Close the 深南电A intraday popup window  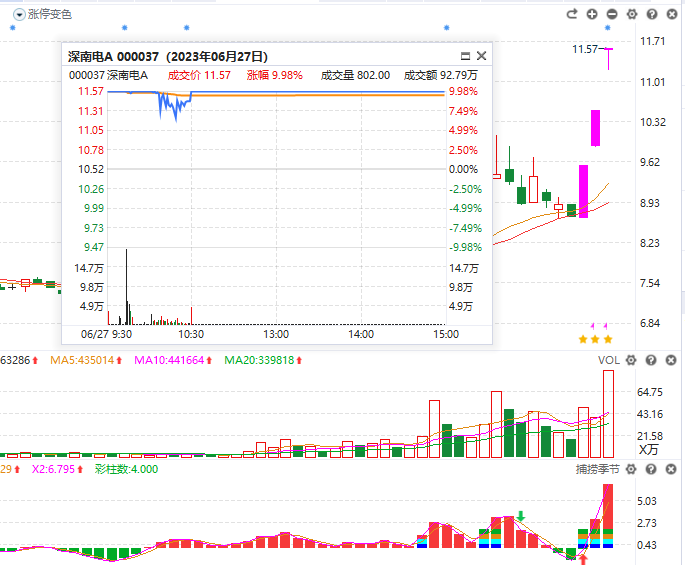[x=481, y=56]
